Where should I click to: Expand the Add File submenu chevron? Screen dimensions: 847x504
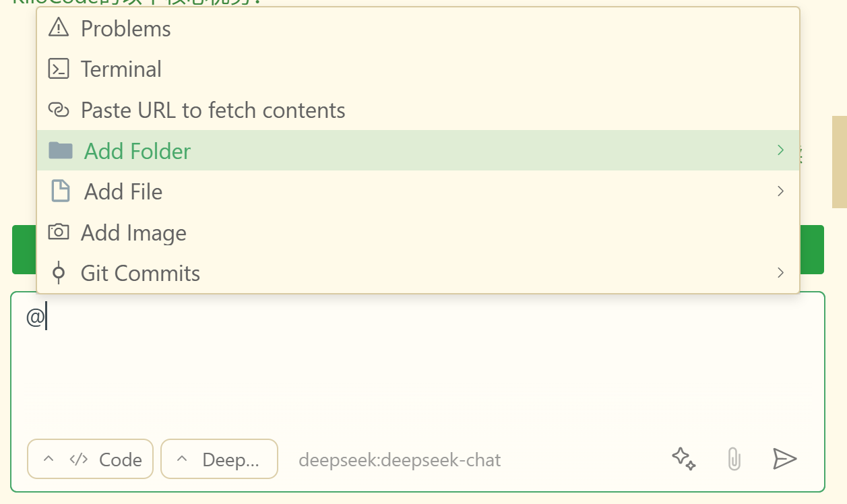(781, 191)
